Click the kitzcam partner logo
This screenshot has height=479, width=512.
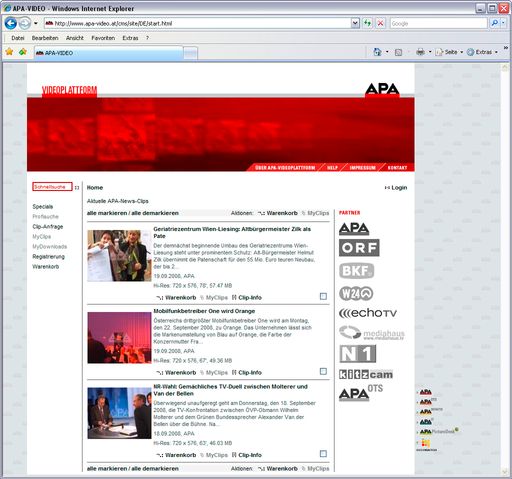tap(366, 374)
